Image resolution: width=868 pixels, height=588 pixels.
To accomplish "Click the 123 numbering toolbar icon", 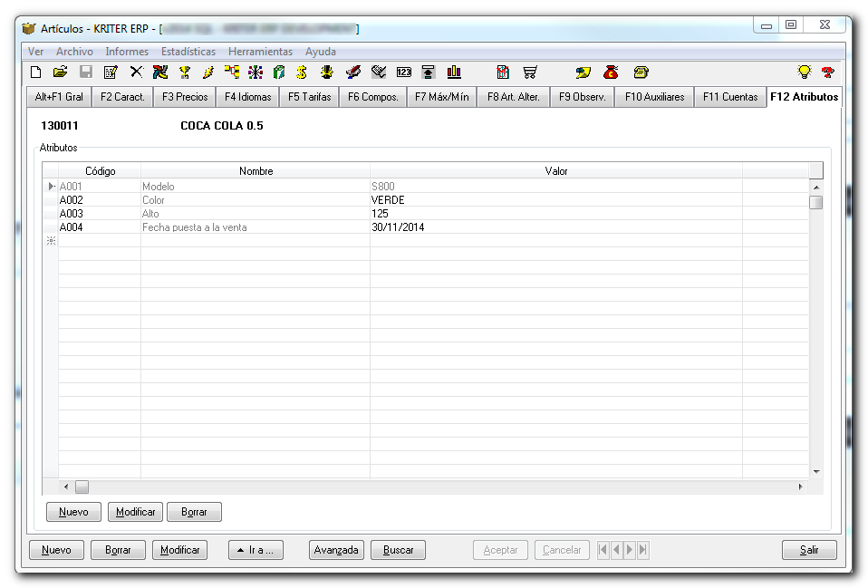I will click(x=404, y=72).
